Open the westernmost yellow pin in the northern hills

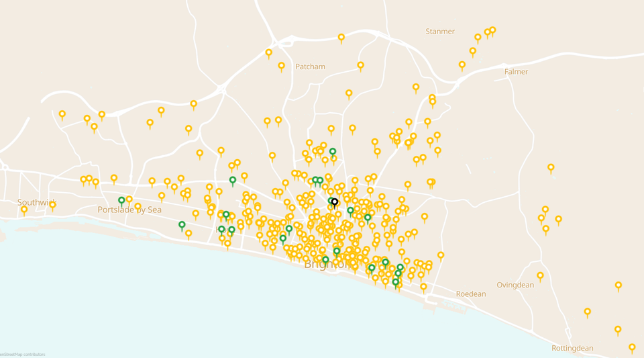pyautogui.click(x=62, y=116)
